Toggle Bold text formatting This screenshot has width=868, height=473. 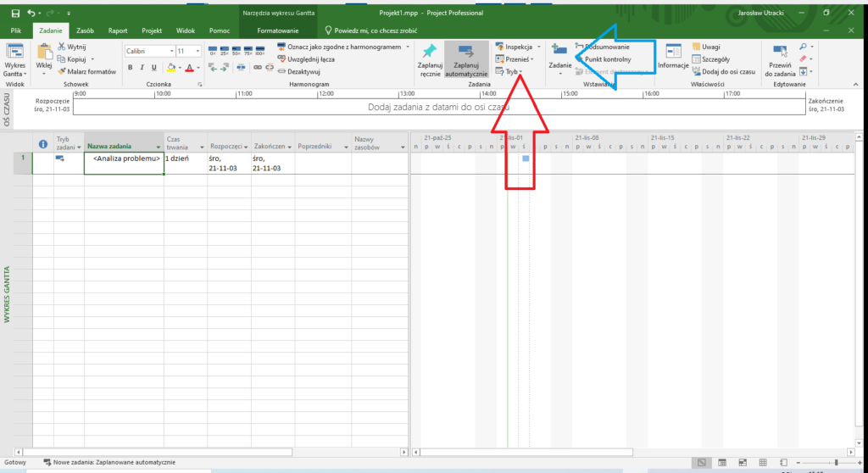point(130,68)
